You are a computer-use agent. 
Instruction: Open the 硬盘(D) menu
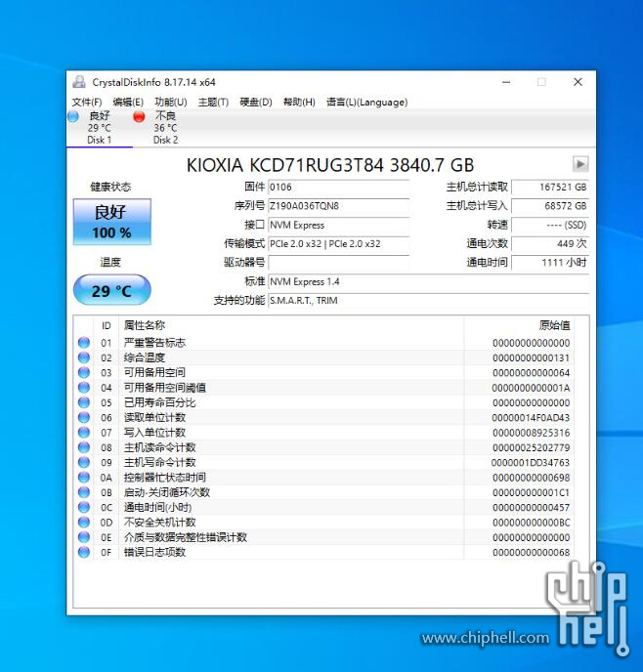[256, 102]
